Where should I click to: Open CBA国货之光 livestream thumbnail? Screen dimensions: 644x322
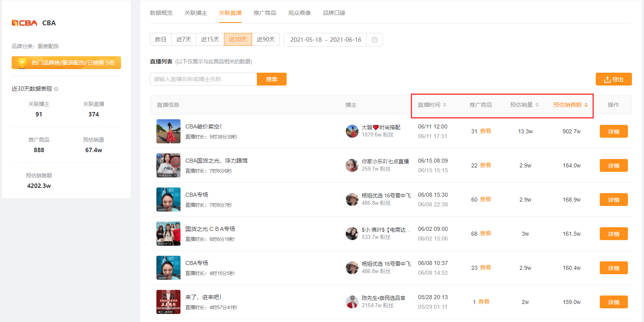pos(168,165)
